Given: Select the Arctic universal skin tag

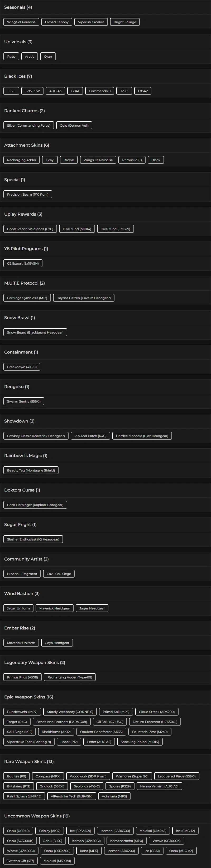Looking at the screenshot, I should 30,56.
